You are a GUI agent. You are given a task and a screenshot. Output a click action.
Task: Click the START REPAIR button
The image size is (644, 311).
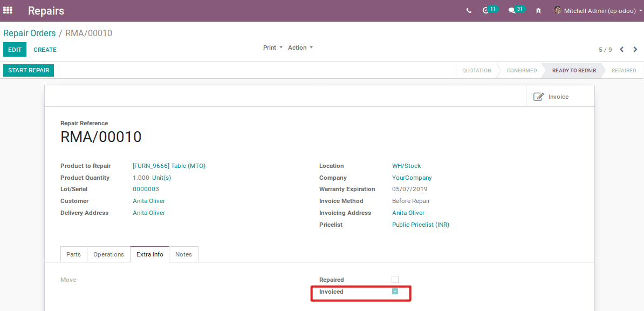[29, 70]
